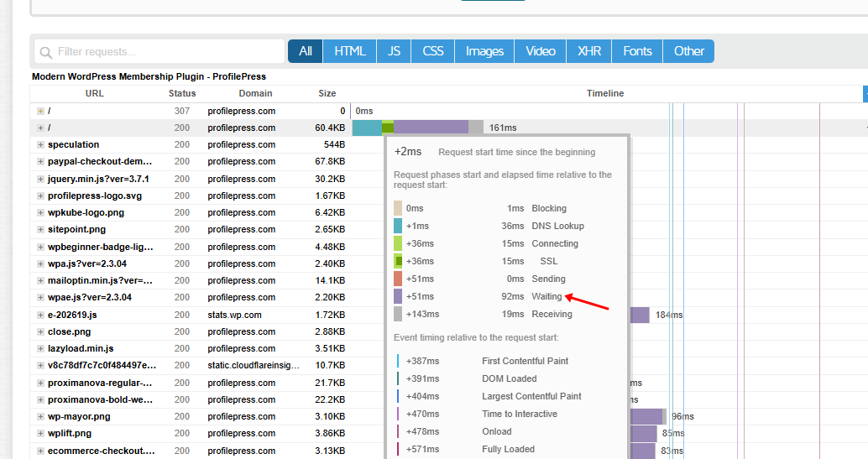Select the All filter tab
868x459 pixels.
pyautogui.click(x=306, y=51)
